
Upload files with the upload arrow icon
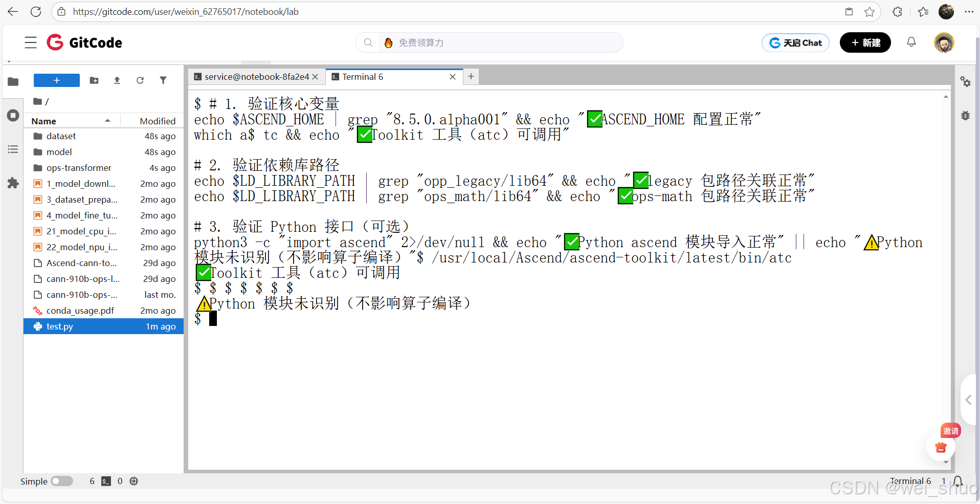[117, 80]
